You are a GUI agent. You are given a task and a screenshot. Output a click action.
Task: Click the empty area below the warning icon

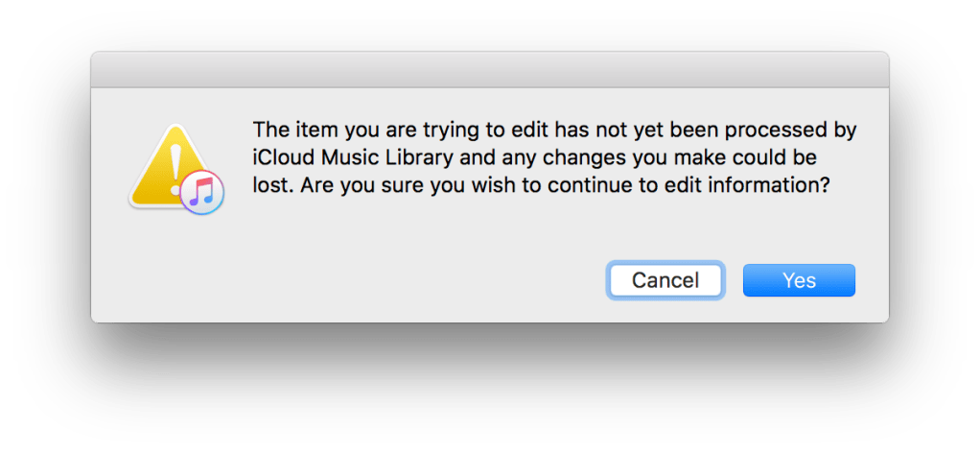tap(173, 269)
